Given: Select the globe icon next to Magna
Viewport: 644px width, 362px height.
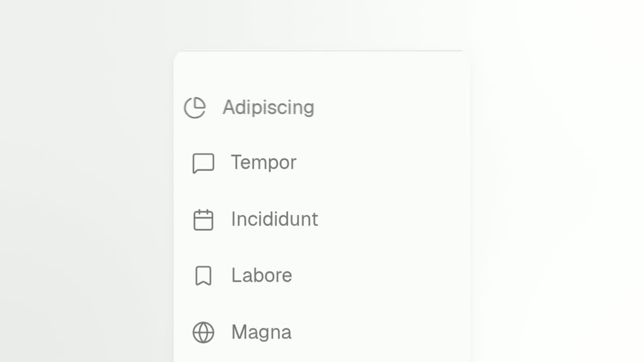Looking at the screenshot, I should [203, 332].
